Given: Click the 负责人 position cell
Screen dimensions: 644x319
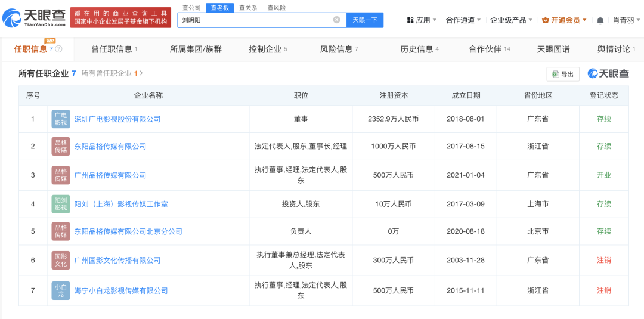Looking at the screenshot, I should point(301,231).
